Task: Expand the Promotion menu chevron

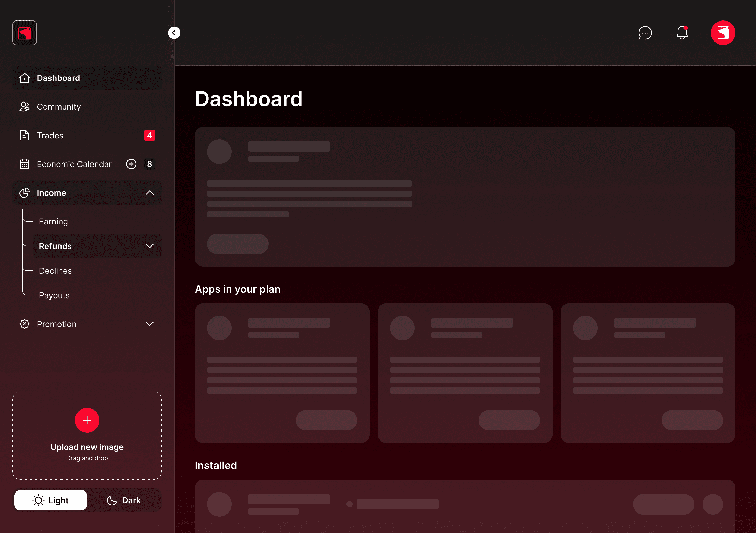Action: (x=149, y=324)
